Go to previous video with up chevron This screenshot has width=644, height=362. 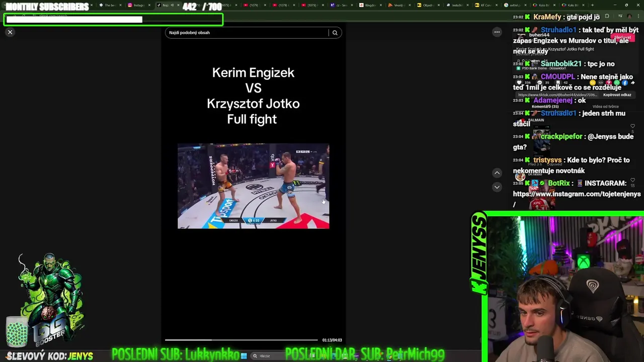[x=497, y=173]
